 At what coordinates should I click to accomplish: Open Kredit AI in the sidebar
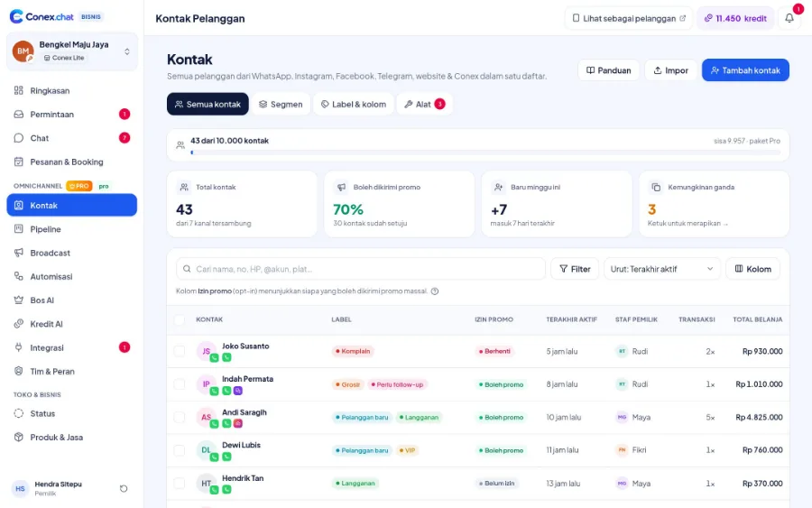72,324
